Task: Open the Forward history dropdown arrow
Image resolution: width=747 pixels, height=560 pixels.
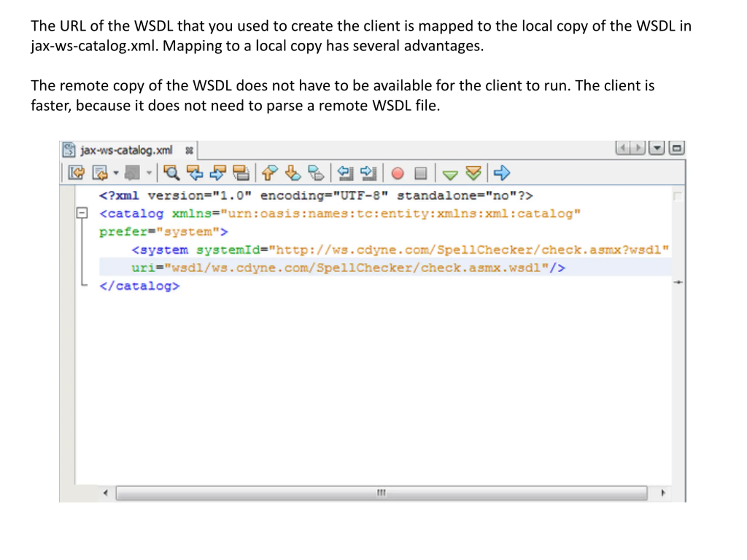Action: 149,173
